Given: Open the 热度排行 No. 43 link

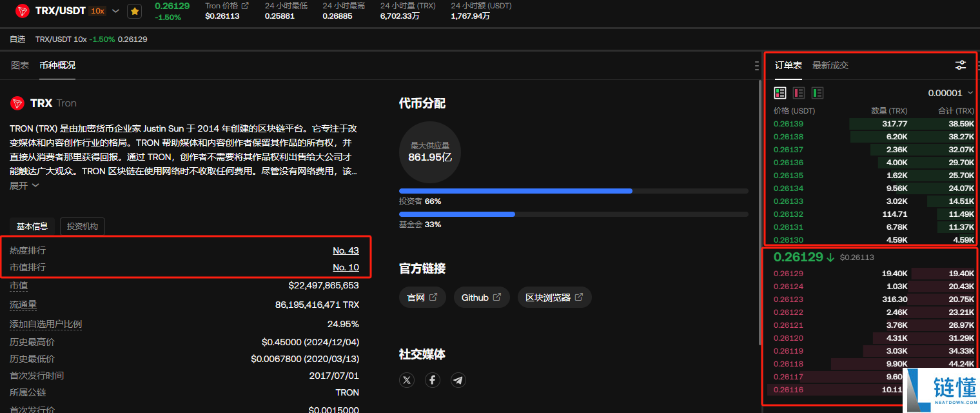Looking at the screenshot, I should [346, 250].
